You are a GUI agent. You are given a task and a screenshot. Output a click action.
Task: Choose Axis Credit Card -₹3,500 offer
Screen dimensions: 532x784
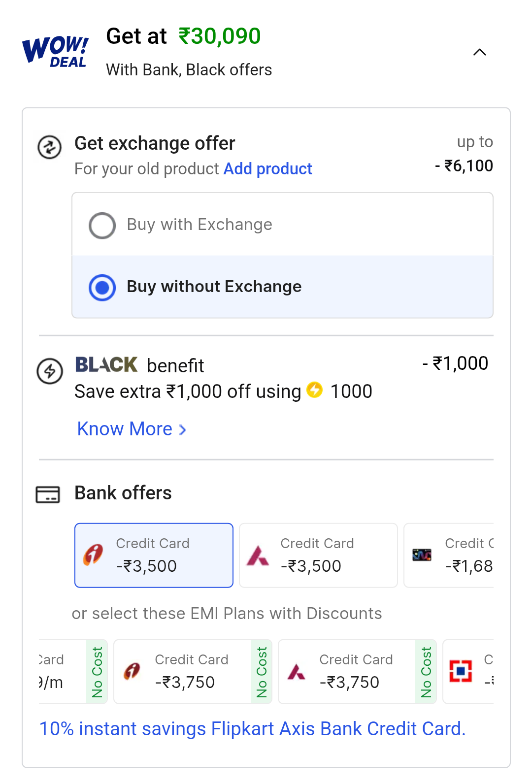(318, 555)
